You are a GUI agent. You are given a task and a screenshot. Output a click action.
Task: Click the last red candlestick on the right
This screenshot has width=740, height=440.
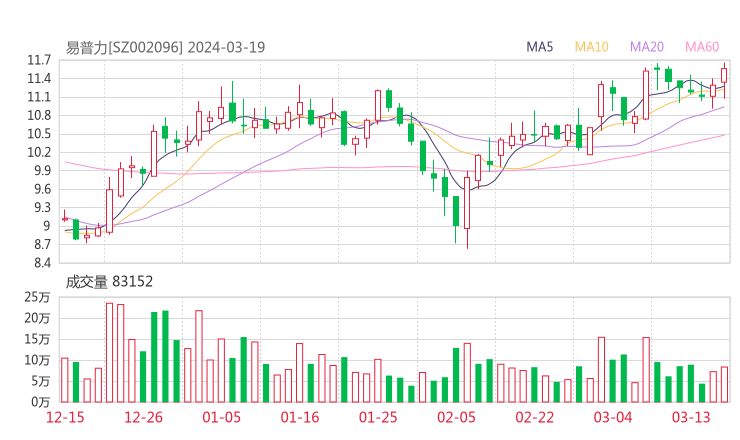coord(724,76)
